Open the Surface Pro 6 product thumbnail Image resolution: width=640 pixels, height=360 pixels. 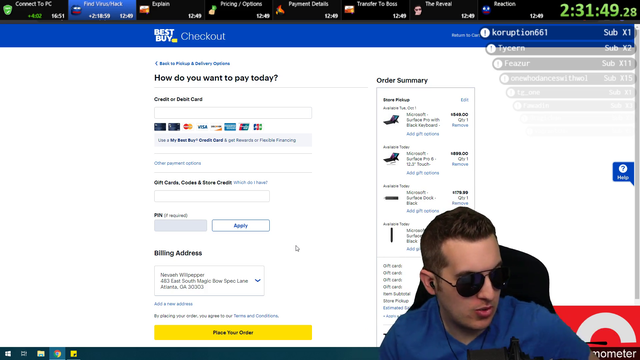click(x=391, y=158)
